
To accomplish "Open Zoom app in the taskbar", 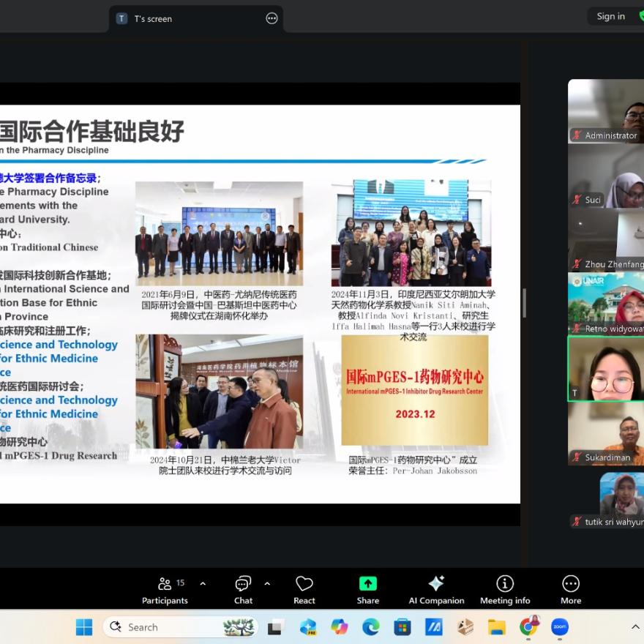I will click(560, 627).
